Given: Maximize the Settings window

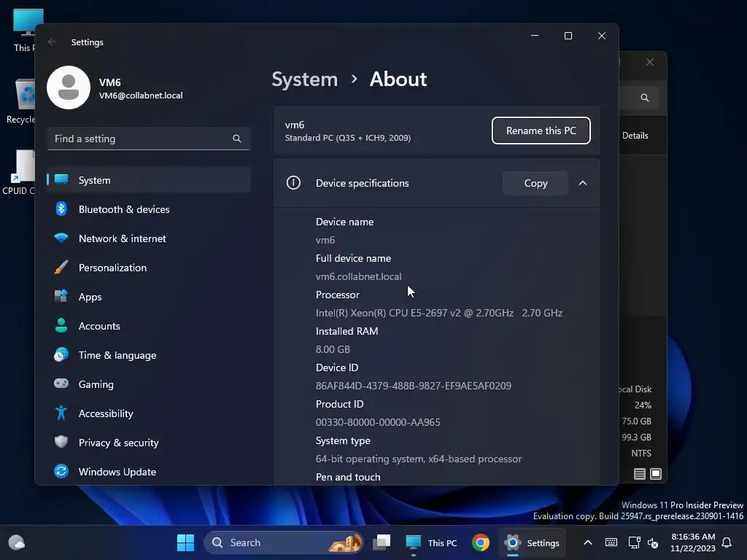Looking at the screenshot, I should coord(568,36).
